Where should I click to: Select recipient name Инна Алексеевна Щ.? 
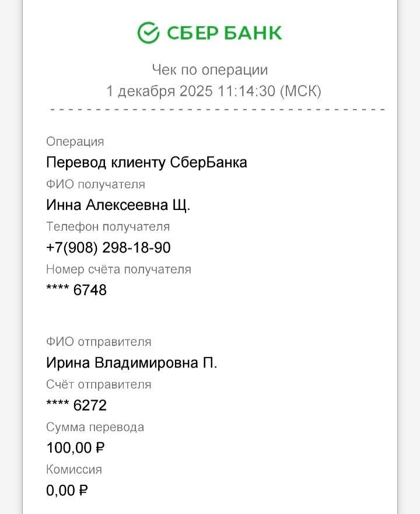pyautogui.click(x=118, y=205)
